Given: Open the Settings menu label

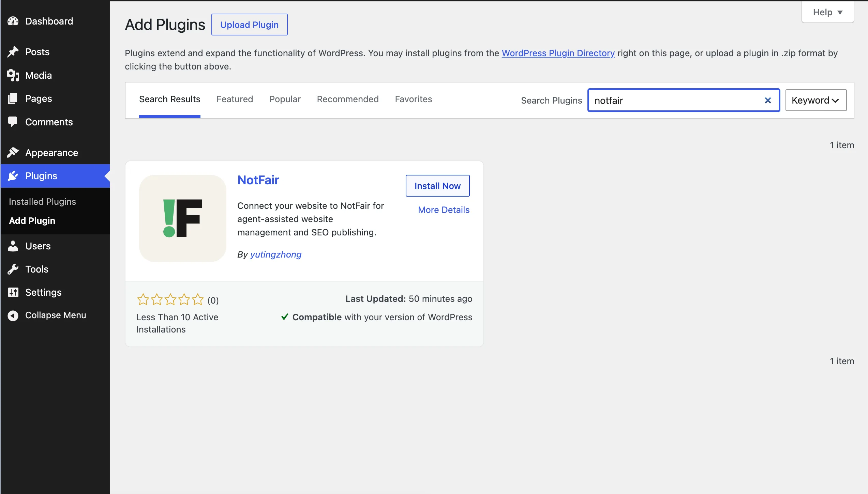Looking at the screenshot, I should [x=43, y=292].
